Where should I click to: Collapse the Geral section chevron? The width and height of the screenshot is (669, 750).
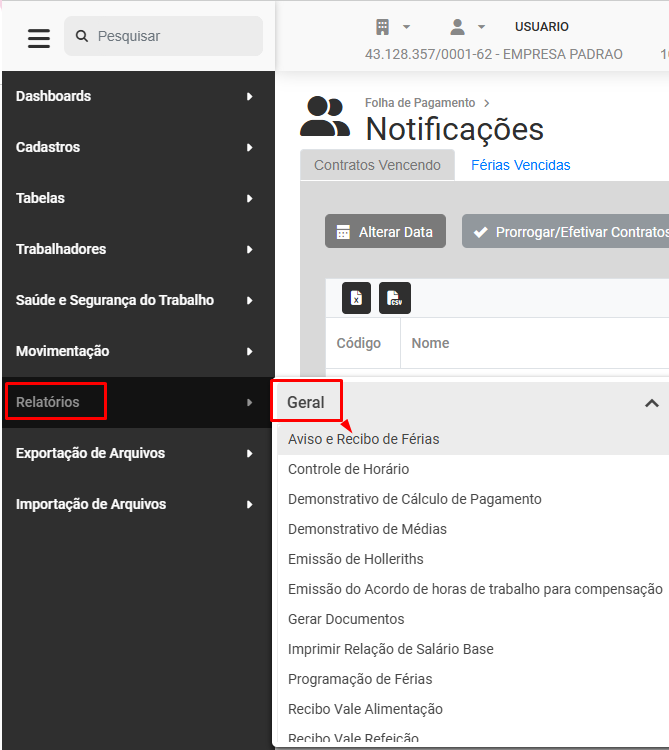652,403
